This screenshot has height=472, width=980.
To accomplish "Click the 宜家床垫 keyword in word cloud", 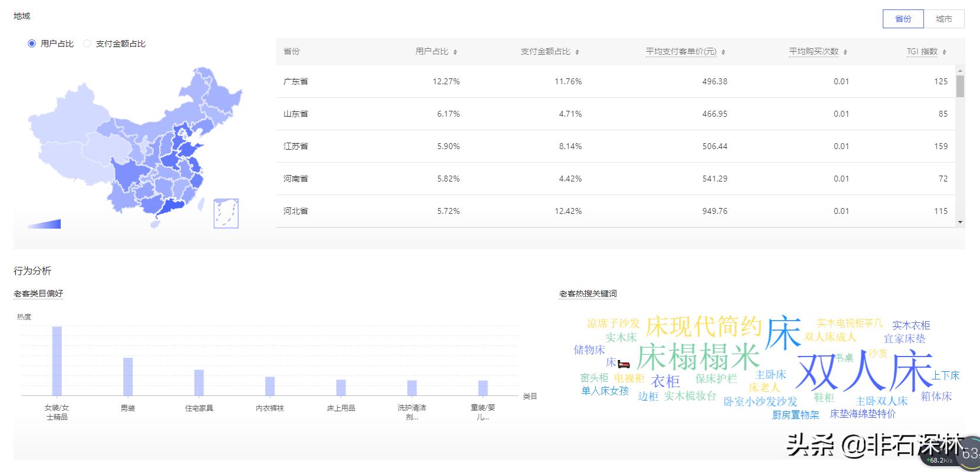I will point(905,339).
